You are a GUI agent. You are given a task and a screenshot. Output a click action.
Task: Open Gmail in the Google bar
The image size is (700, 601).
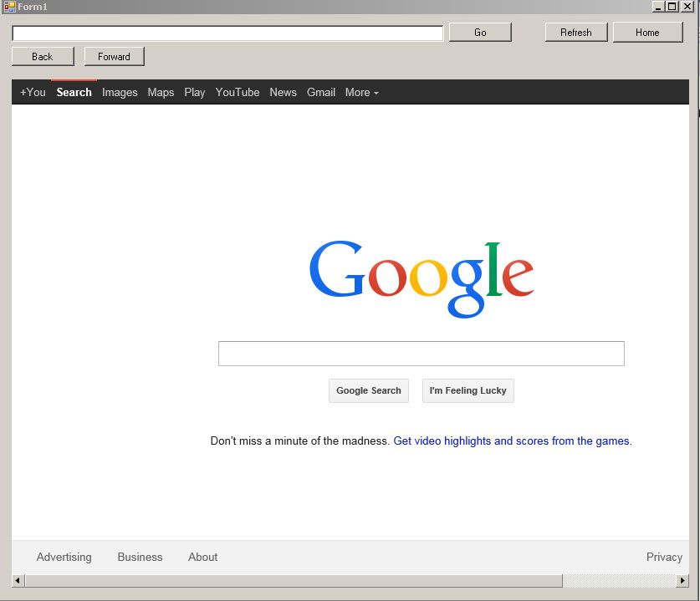321,92
